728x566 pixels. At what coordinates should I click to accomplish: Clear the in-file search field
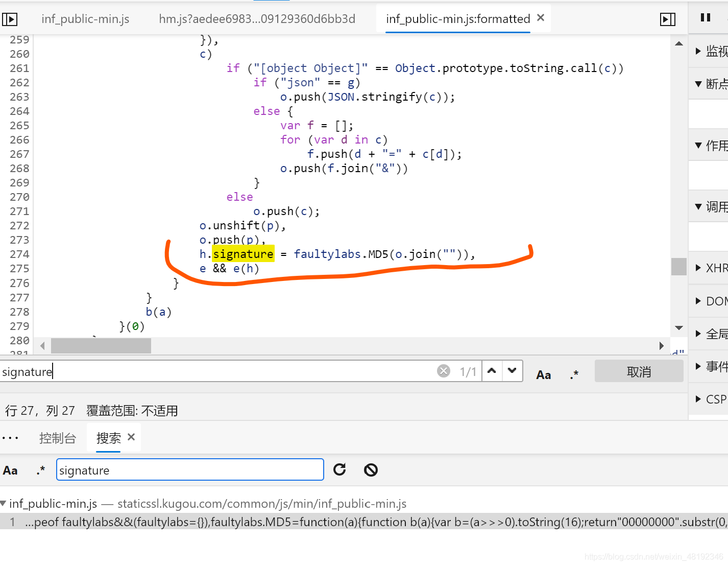coord(444,371)
